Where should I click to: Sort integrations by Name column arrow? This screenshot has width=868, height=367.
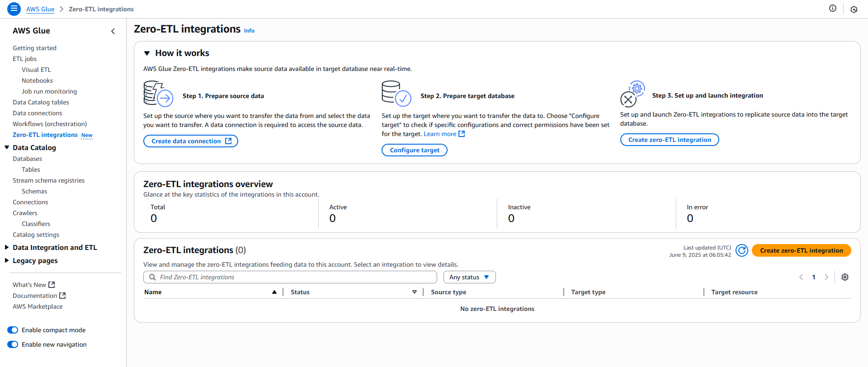point(274,292)
